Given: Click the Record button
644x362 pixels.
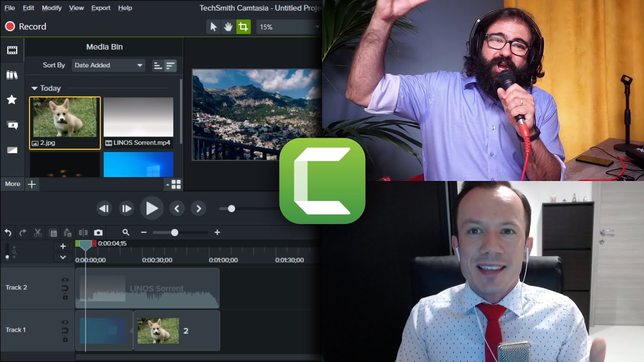Looking at the screenshot, I should (26, 27).
